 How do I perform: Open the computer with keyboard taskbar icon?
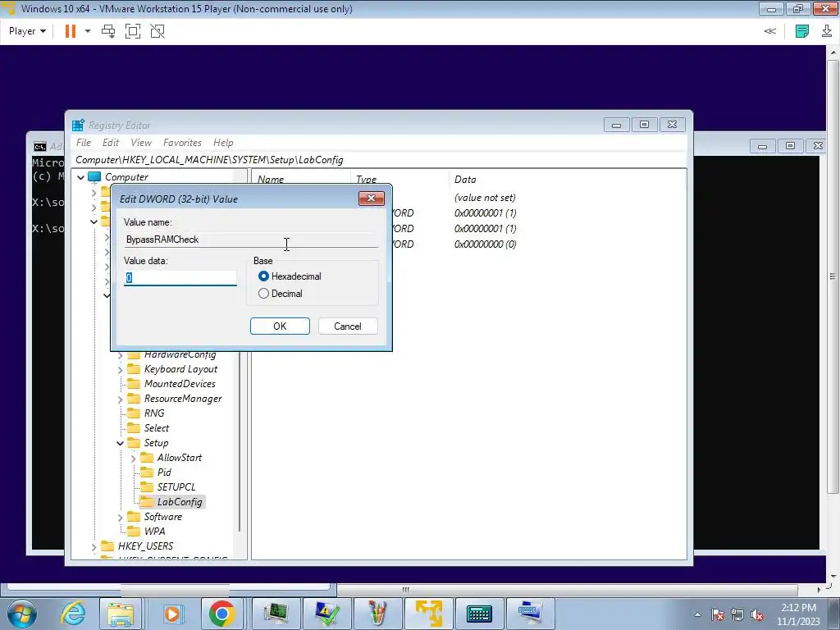(x=531, y=614)
